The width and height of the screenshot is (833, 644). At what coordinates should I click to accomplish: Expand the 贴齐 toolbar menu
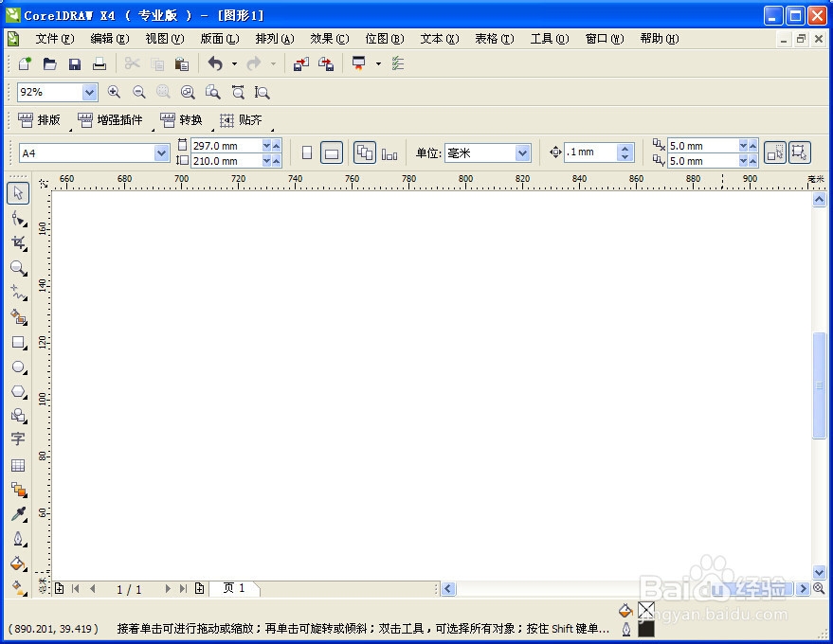pos(242,120)
